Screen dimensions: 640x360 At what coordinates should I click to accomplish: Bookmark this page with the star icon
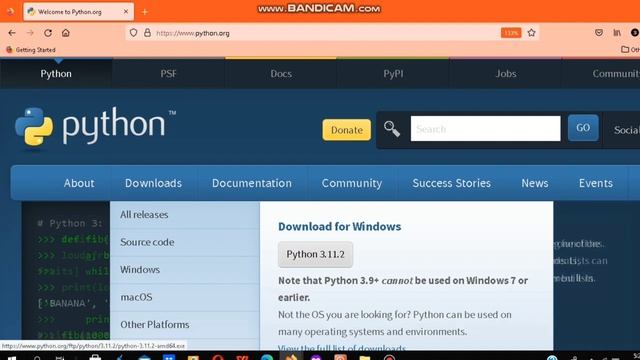(x=531, y=33)
